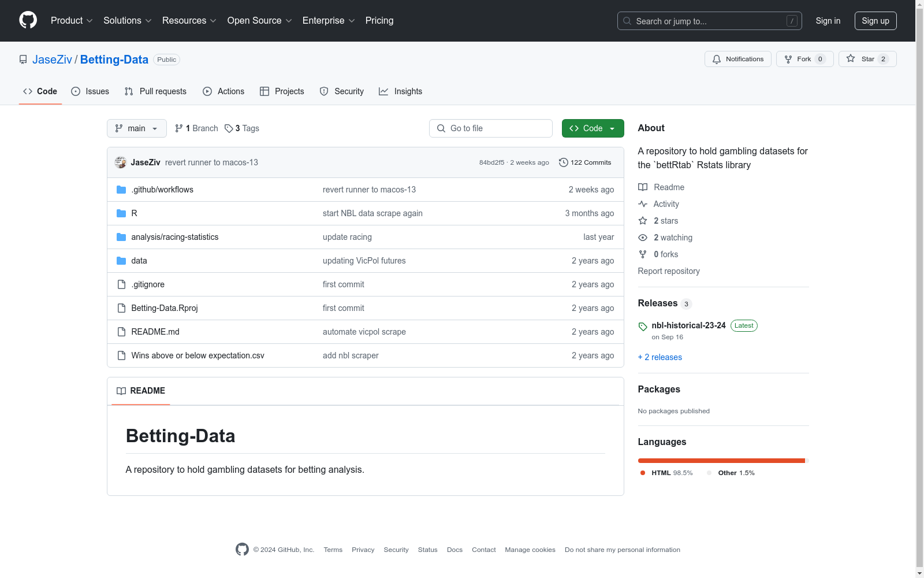This screenshot has width=924, height=578.
Task: Click the red dot beside HTML 98.5%
Action: pyautogui.click(x=643, y=473)
